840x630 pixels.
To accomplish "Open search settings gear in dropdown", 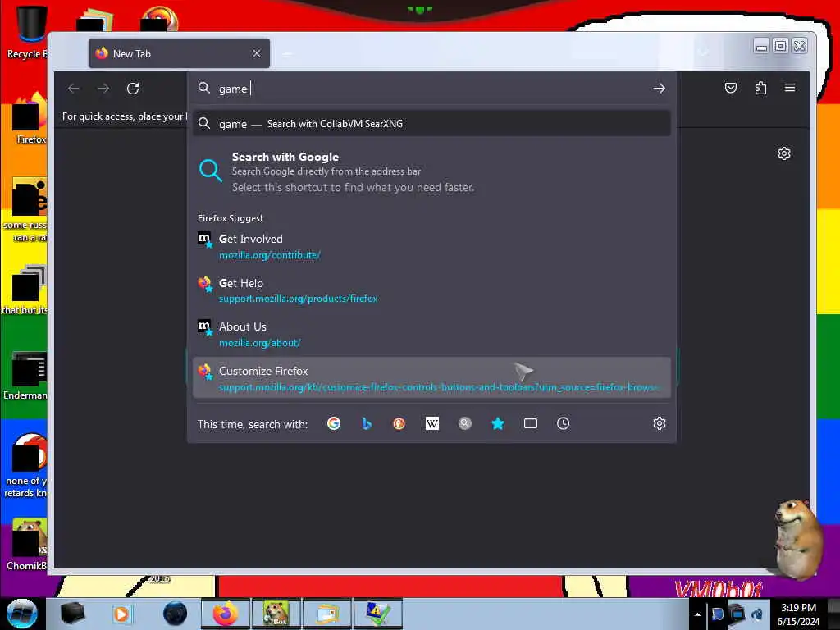I will [x=660, y=424].
